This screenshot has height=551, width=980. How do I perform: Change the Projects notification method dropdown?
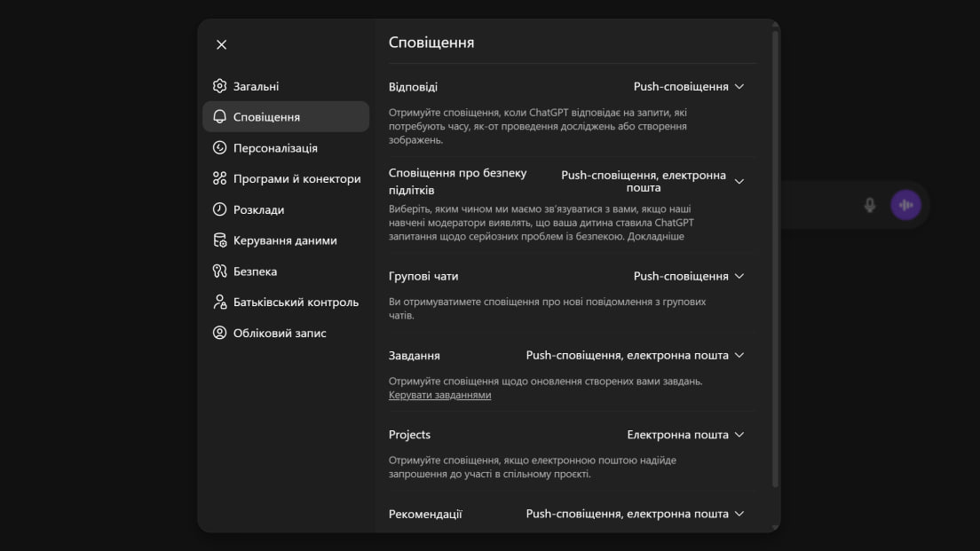685,435
